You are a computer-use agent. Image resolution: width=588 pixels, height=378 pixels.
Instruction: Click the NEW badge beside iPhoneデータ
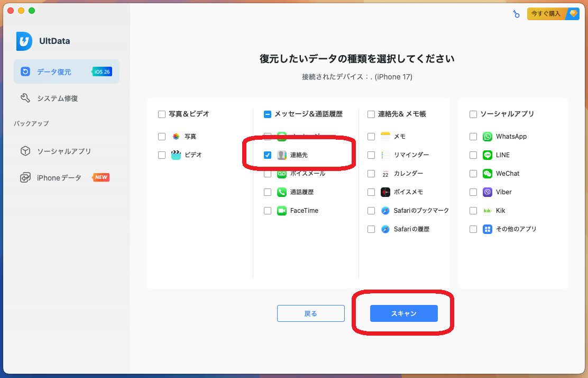[x=101, y=177]
